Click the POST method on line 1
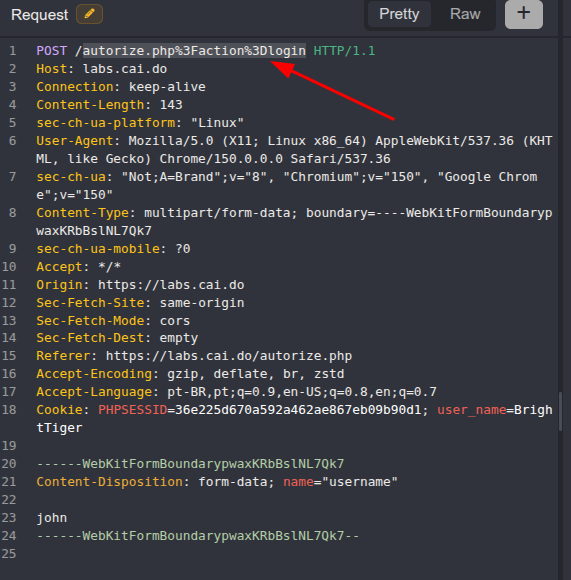 52,51
